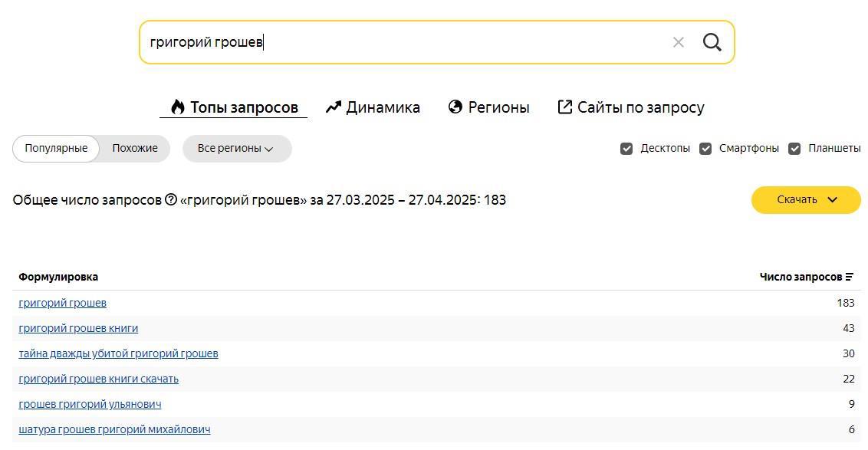Click the magnifying glass search icon
Image resolution: width=868 pixels, height=450 pixels.
(x=712, y=42)
